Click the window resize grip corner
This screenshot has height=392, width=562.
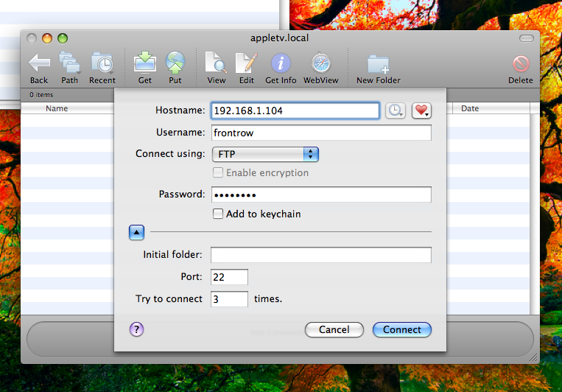click(534, 357)
